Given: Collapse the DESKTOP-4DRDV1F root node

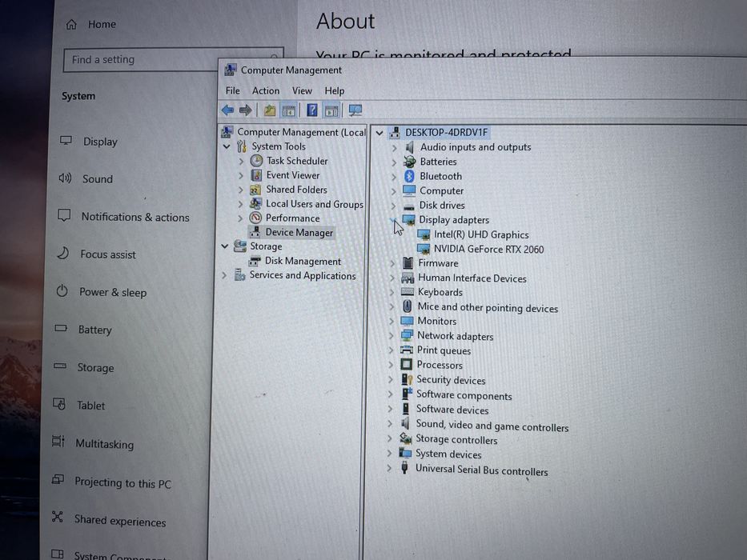Looking at the screenshot, I should pos(380,134).
